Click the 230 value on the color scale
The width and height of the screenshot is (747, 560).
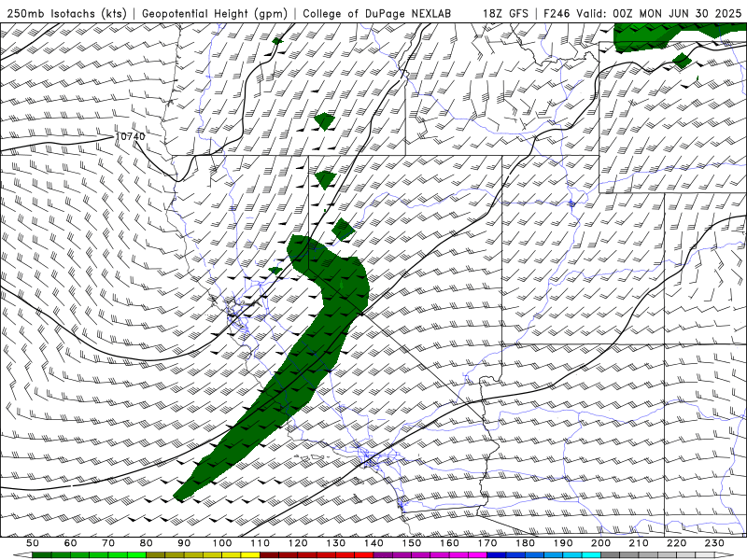click(x=714, y=543)
